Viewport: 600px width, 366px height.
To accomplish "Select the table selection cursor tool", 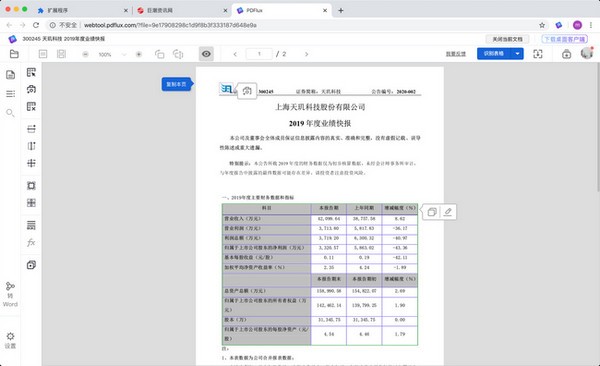I will pyautogui.click(x=31, y=72).
